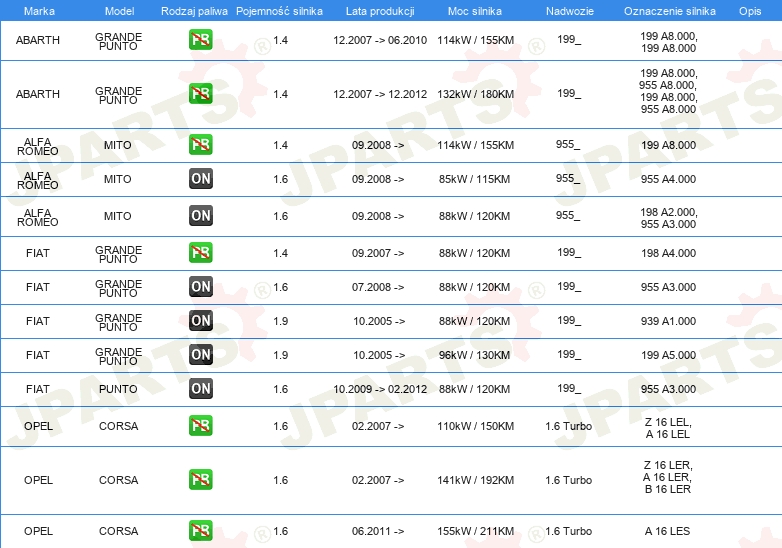The width and height of the screenshot is (782, 548).
Task: Click the Rodzaj paliwa column header
Action: (x=194, y=11)
